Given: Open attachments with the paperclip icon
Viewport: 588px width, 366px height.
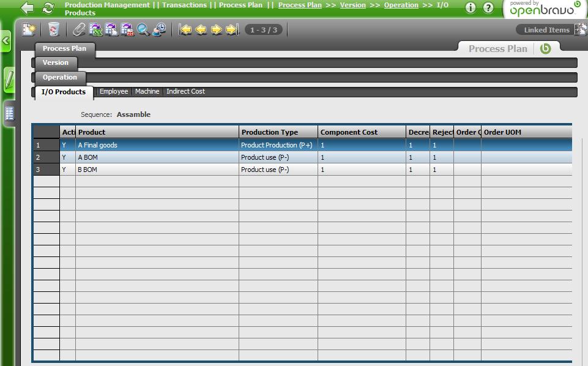Looking at the screenshot, I should pos(79,29).
